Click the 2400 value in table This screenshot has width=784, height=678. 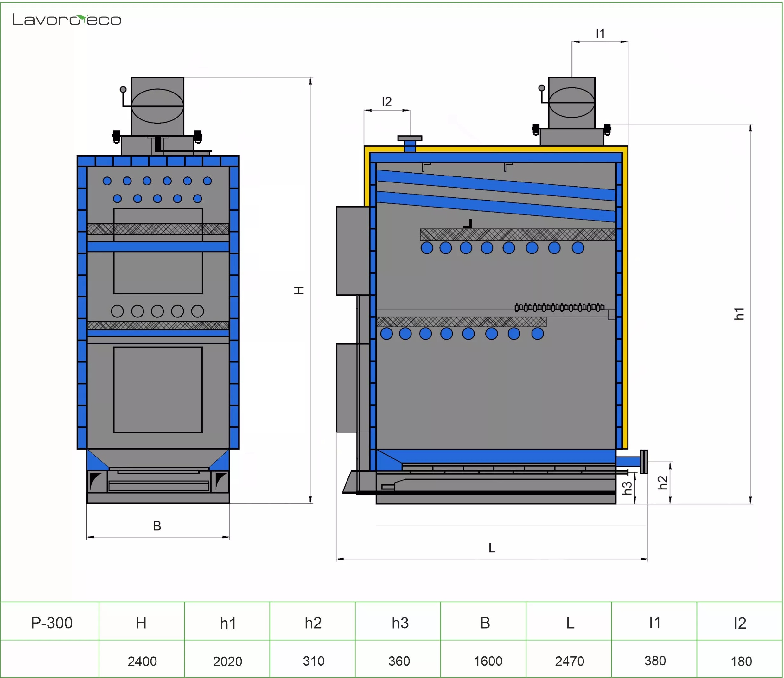tap(142, 661)
